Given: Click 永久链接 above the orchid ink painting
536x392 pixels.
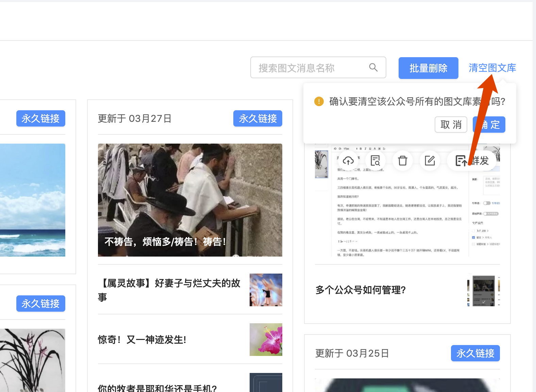Looking at the screenshot, I should (x=41, y=304).
